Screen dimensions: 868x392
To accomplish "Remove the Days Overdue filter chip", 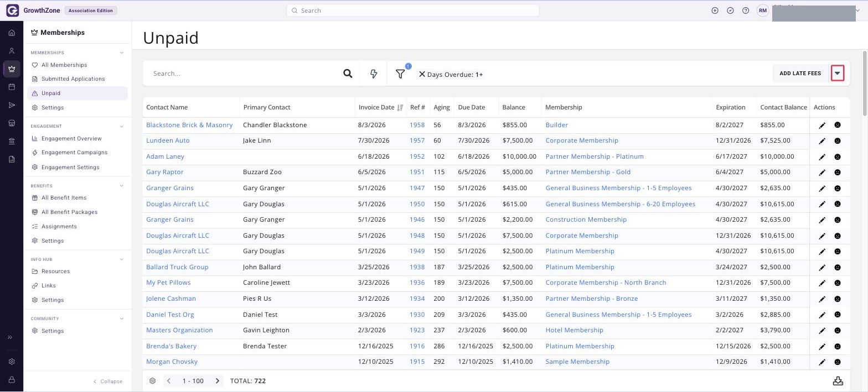I will pyautogui.click(x=422, y=74).
